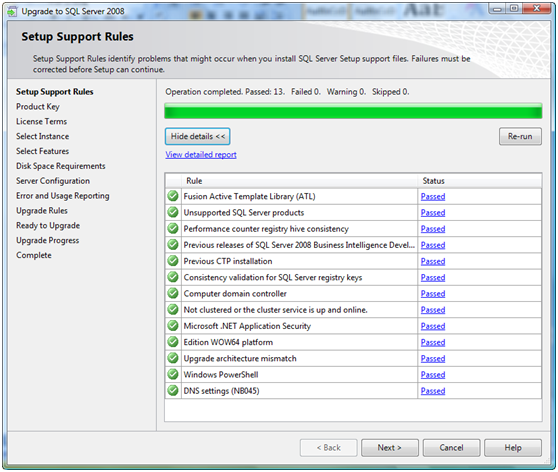The height and width of the screenshot is (472, 558).
Task: Click green check icon for Not clustered rule
Action: click(x=173, y=309)
